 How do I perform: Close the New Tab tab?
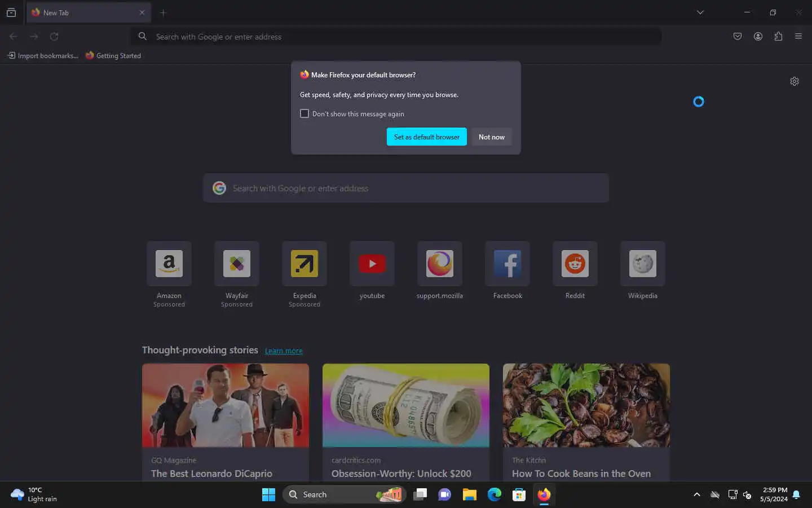click(142, 12)
